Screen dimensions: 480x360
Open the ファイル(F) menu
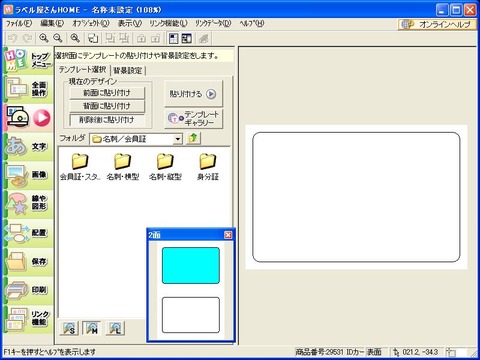pos(19,23)
